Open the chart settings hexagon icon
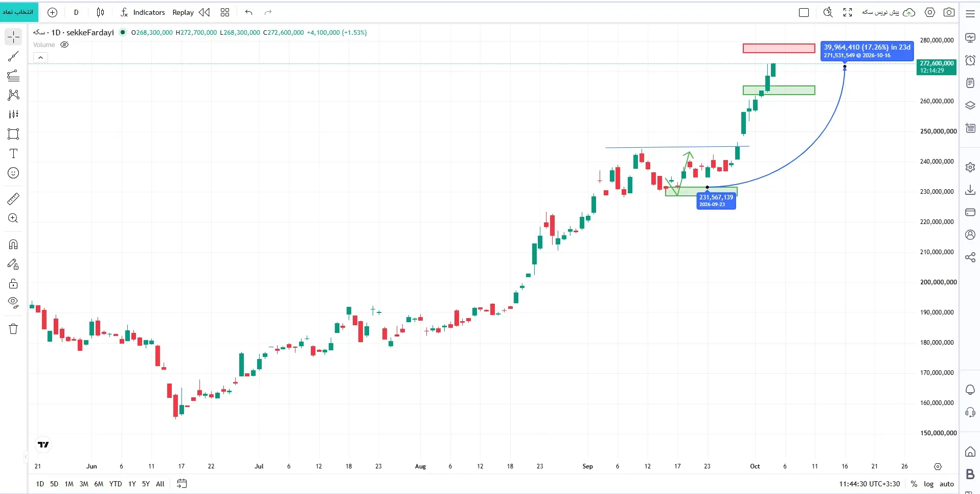980x494 pixels. 930,12
